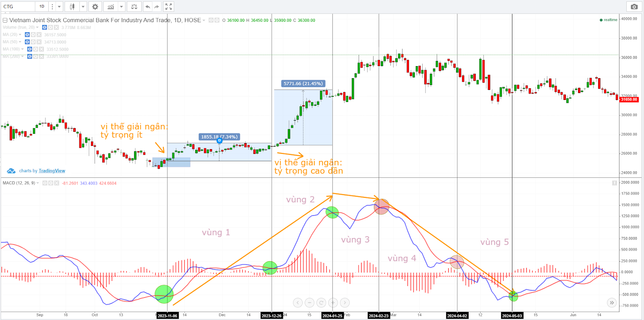Click the redo arrow
This screenshot has width=644, height=320.
pos(157,6)
